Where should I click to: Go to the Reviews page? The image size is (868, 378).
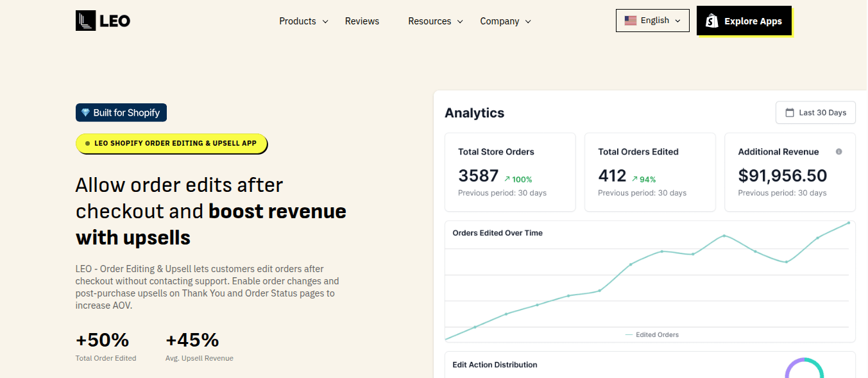362,21
